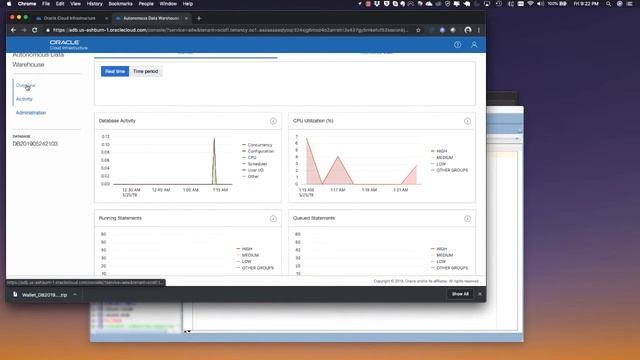
Task: Toggle the HIGH series in CPU Utilization legend
Action: tap(439, 151)
